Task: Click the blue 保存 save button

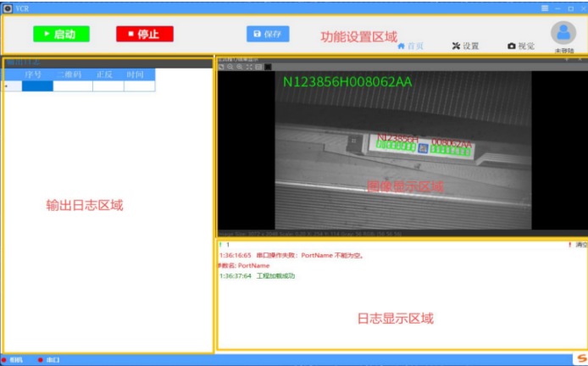Action: click(268, 34)
